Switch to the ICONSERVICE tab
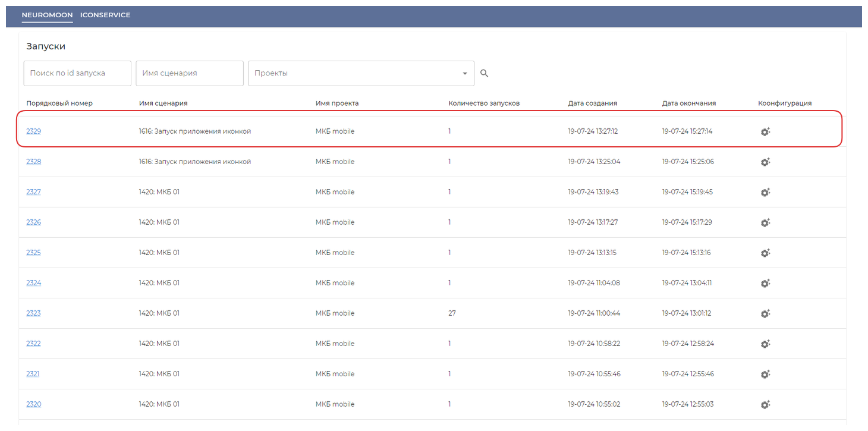Image resolution: width=868 pixels, height=431 pixels. tap(105, 15)
